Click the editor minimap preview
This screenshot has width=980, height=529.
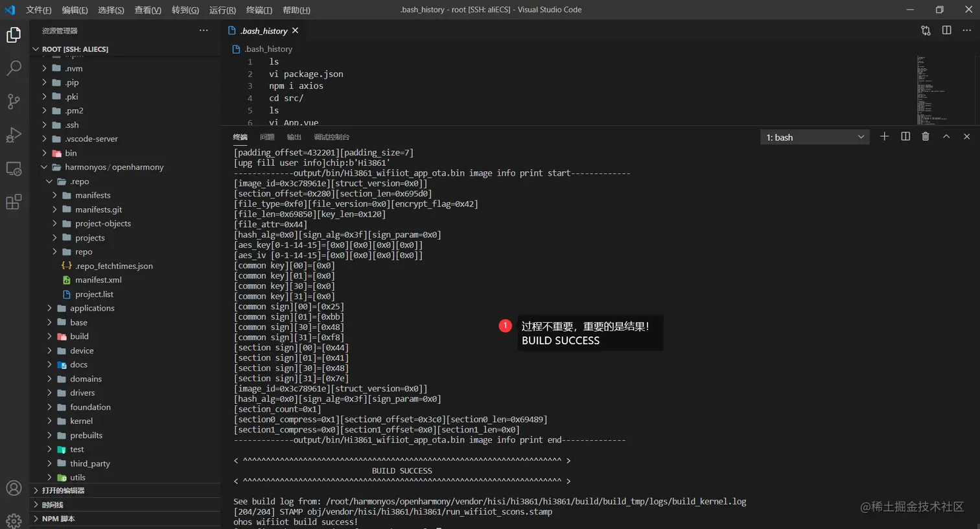(x=932, y=89)
